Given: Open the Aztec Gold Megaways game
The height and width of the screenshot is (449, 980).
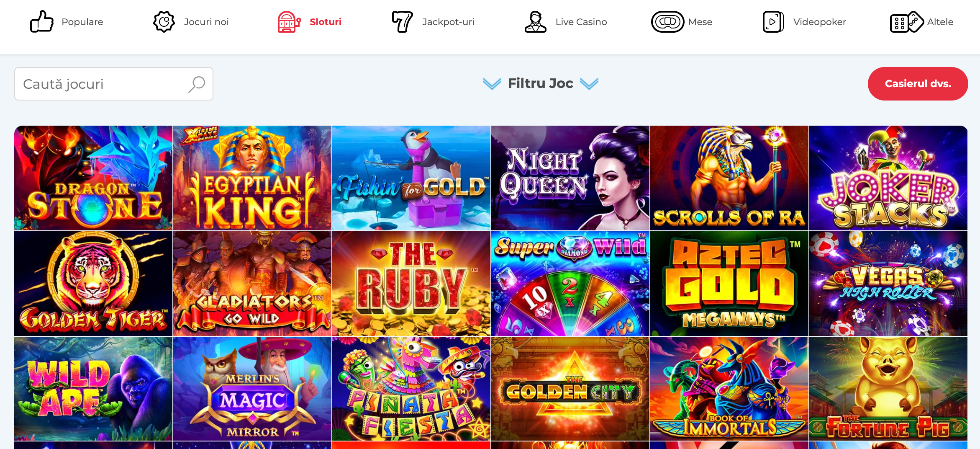Looking at the screenshot, I should [729, 284].
